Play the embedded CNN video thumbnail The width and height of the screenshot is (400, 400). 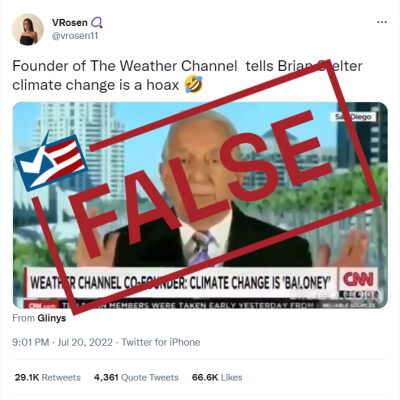click(200, 205)
